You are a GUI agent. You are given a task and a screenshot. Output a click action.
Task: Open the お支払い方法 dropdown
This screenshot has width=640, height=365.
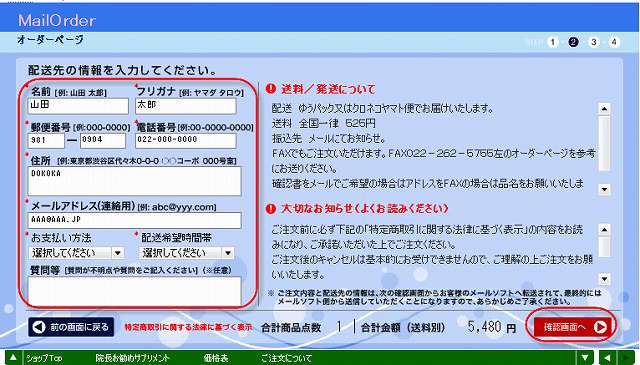tap(76, 253)
